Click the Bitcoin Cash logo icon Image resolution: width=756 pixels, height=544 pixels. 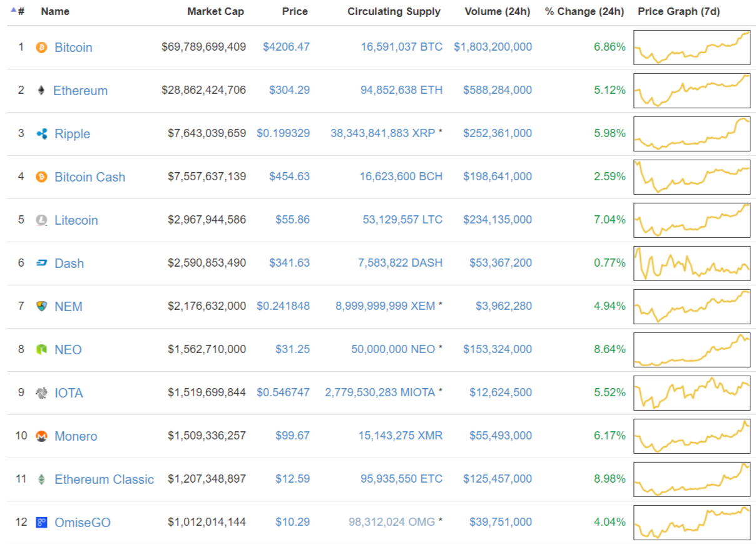41,177
